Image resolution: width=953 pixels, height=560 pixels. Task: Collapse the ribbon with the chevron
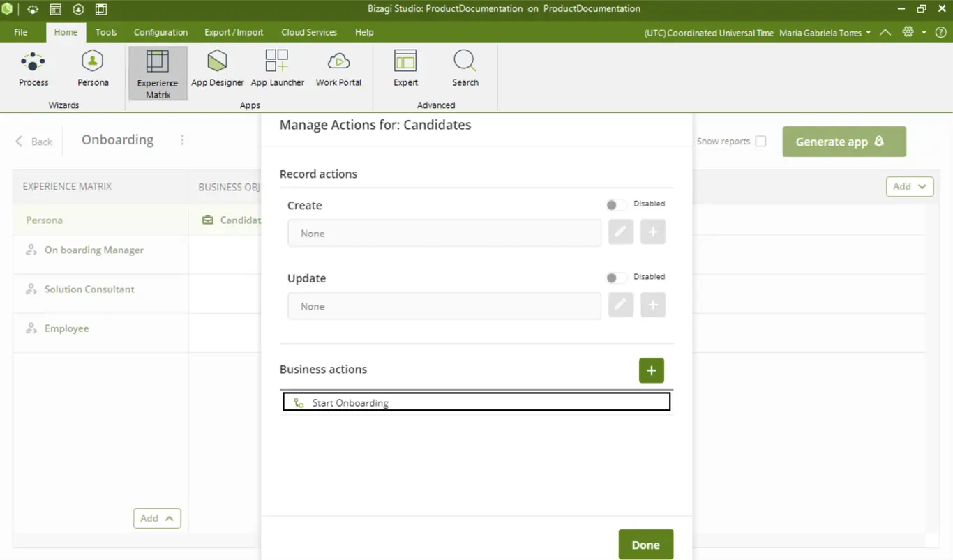pos(885,32)
